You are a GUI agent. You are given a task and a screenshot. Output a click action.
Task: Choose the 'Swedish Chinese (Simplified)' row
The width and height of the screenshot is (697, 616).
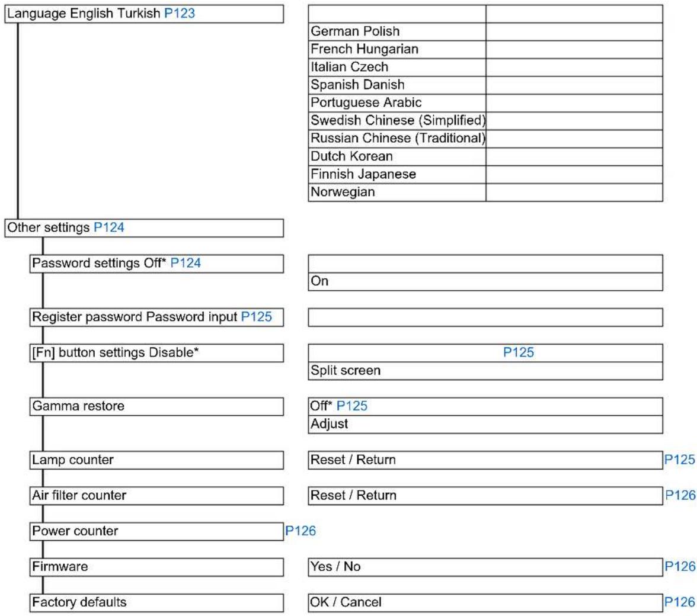tap(397, 120)
